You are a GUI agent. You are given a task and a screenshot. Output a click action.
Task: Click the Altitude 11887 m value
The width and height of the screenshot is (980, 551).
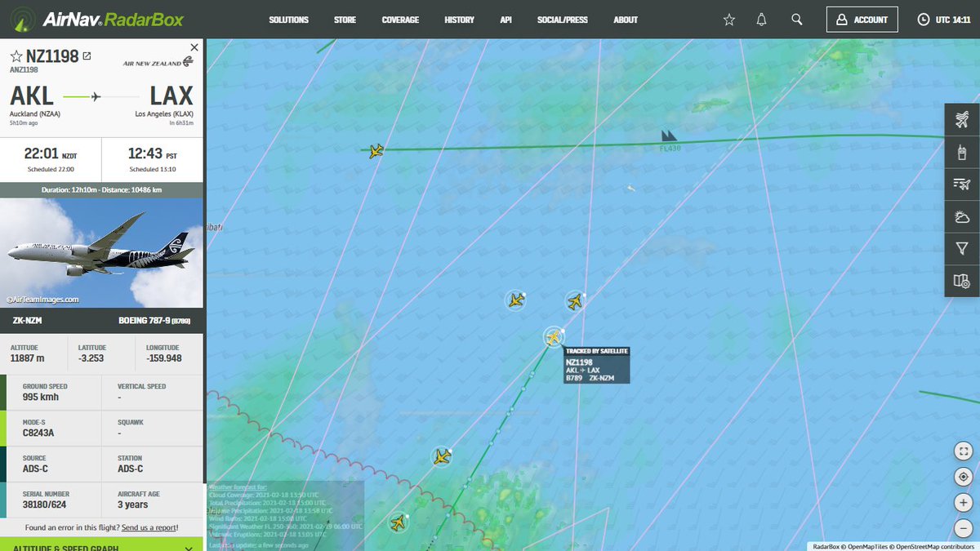pos(27,358)
